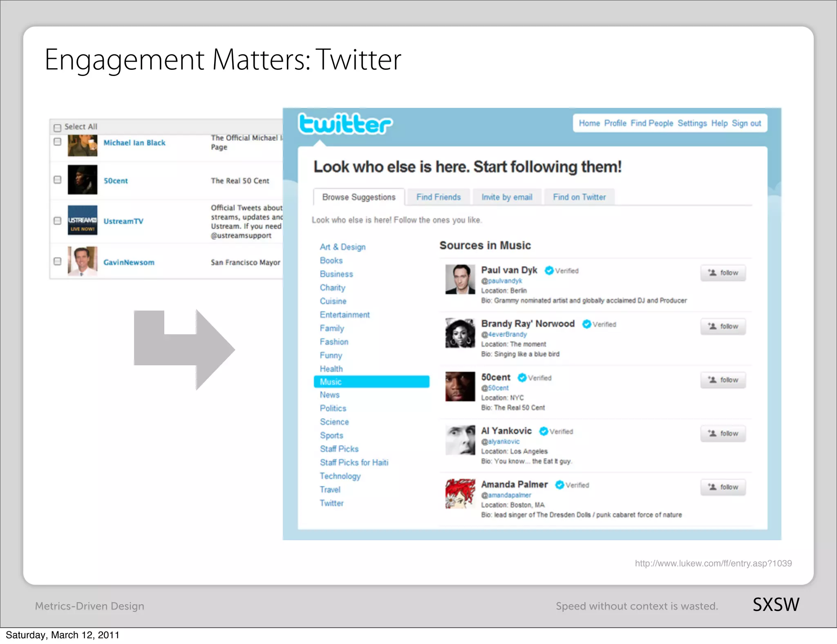Click Paul van Dyk's verified badge
The height and width of the screenshot is (644, 837).
pyautogui.click(x=549, y=271)
